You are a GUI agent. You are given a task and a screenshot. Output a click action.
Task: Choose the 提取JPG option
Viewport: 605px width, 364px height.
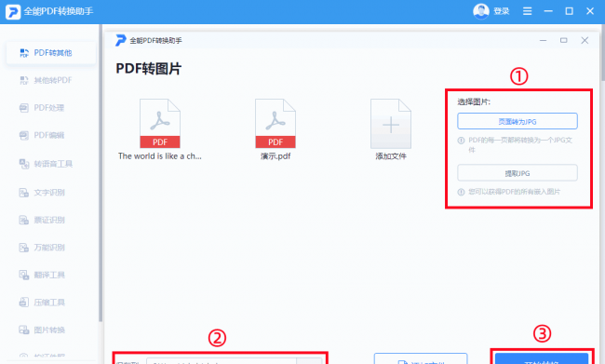click(x=518, y=173)
